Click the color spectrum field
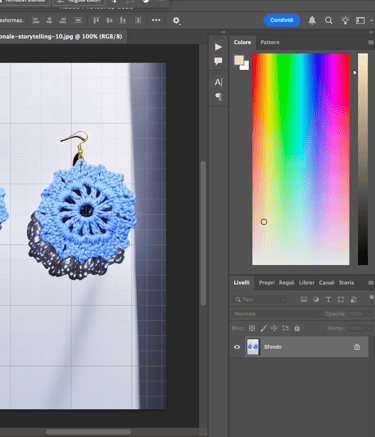This screenshot has width=375, height=437. pyautogui.click(x=301, y=159)
